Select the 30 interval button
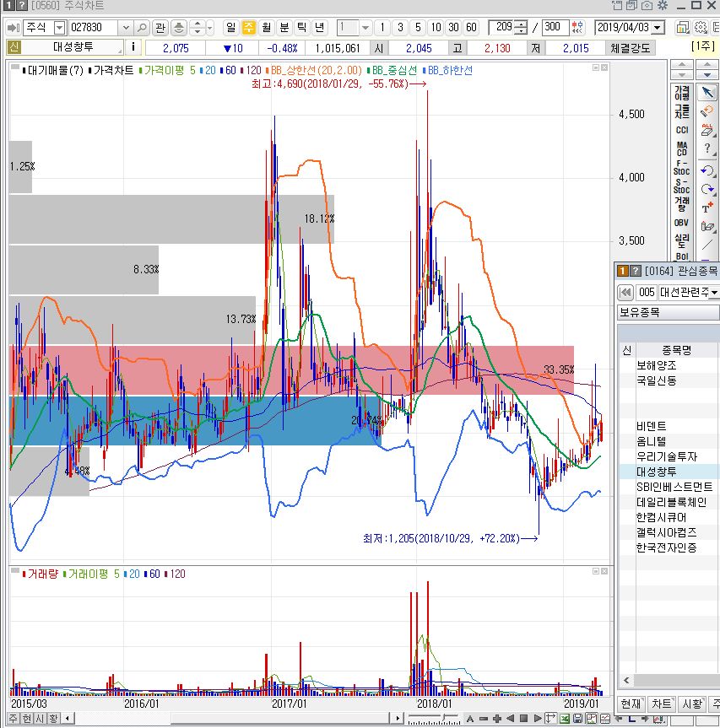This screenshot has width=720, height=728. click(x=454, y=27)
